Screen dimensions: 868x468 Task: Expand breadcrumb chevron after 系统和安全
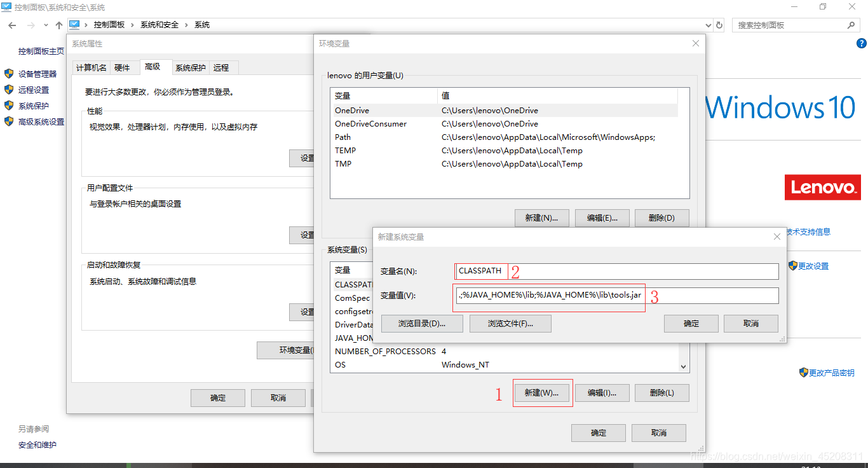pyautogui.click(x=187, y=25)
